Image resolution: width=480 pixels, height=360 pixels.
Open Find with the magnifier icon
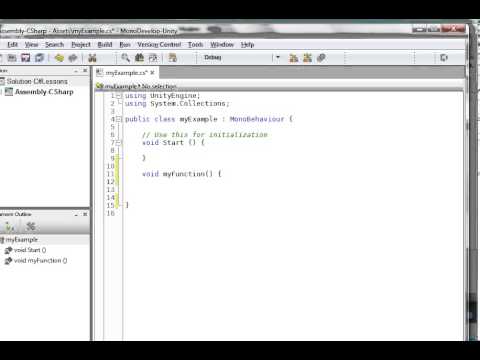125,58
